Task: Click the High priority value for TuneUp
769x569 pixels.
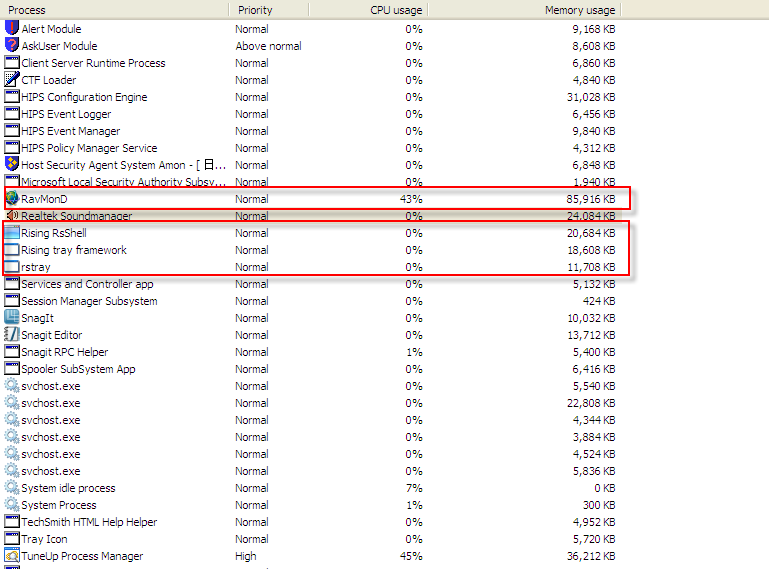Action: point(246,556)
